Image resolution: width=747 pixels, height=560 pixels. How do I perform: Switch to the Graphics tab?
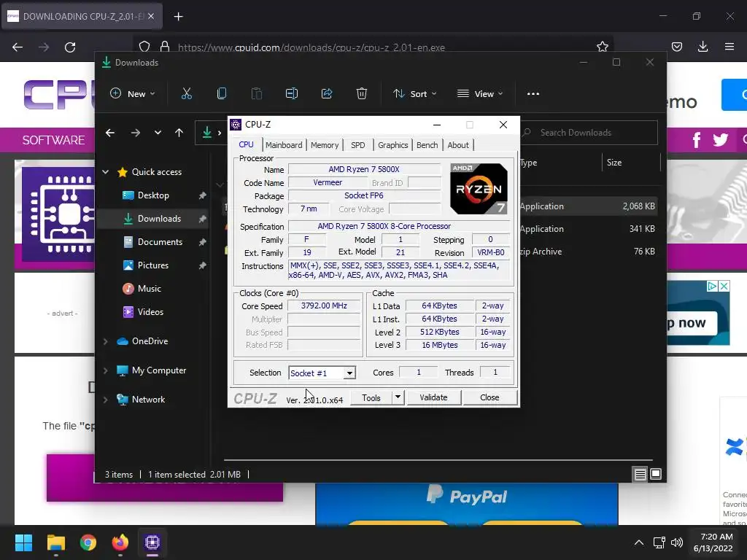click(x=393, y=145)
